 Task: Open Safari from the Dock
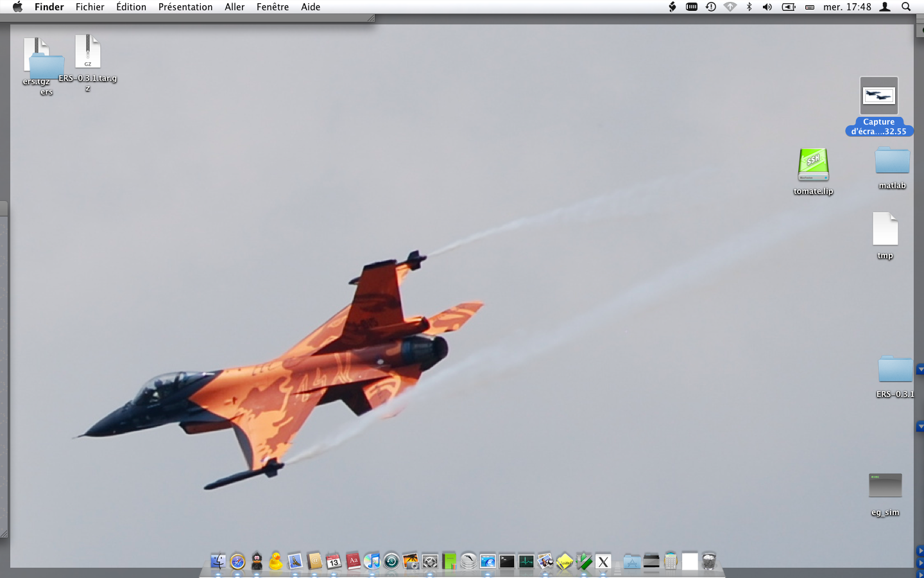(237, 561)
